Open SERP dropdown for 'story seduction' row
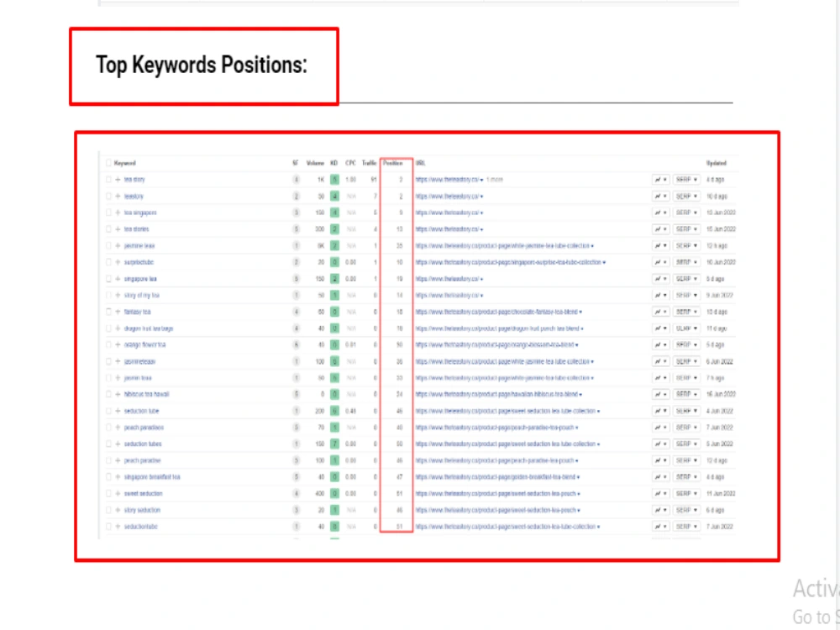 pos(686,510)
